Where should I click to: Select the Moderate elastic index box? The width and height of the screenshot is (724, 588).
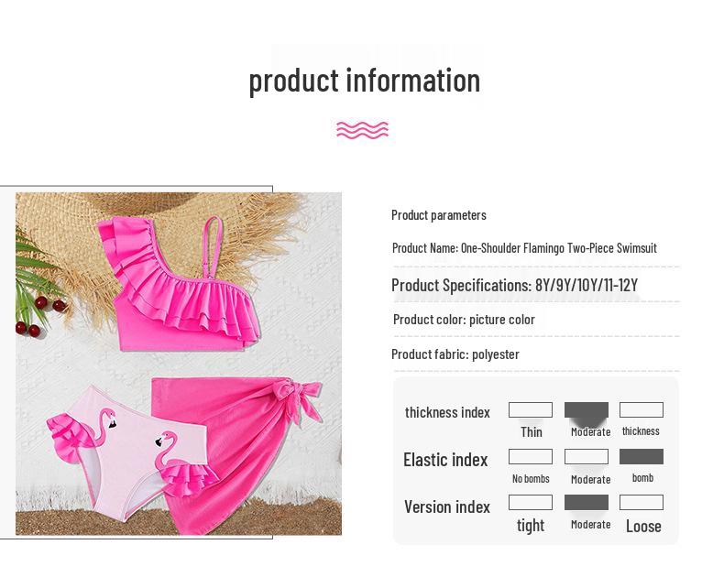coord(587,456)
